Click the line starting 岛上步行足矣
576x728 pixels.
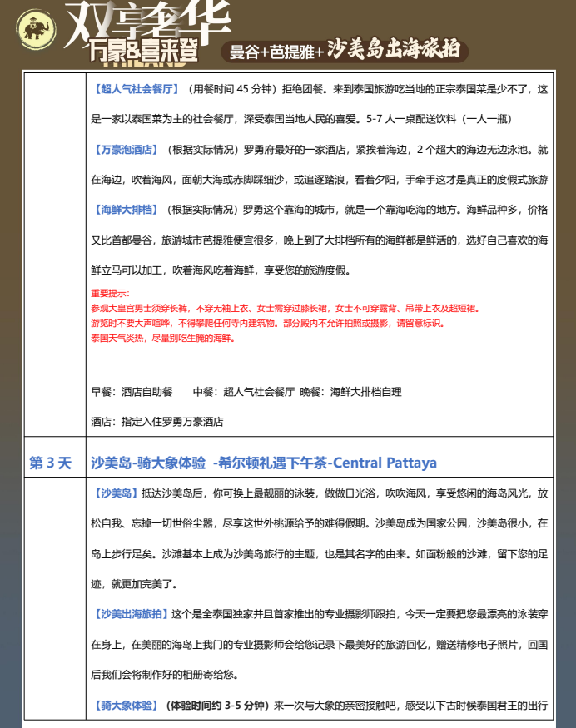point(319,554)
